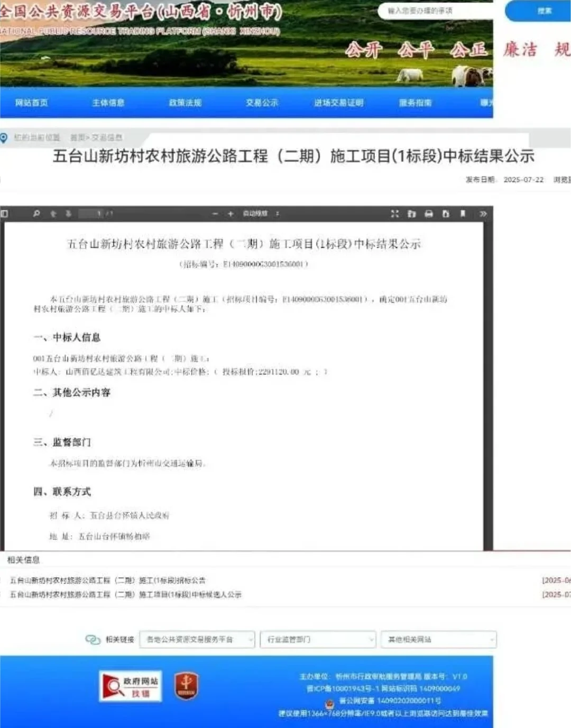Download the PDF announcement file
Viewport: 571px width, 728px height.
(x=446, y=214)
